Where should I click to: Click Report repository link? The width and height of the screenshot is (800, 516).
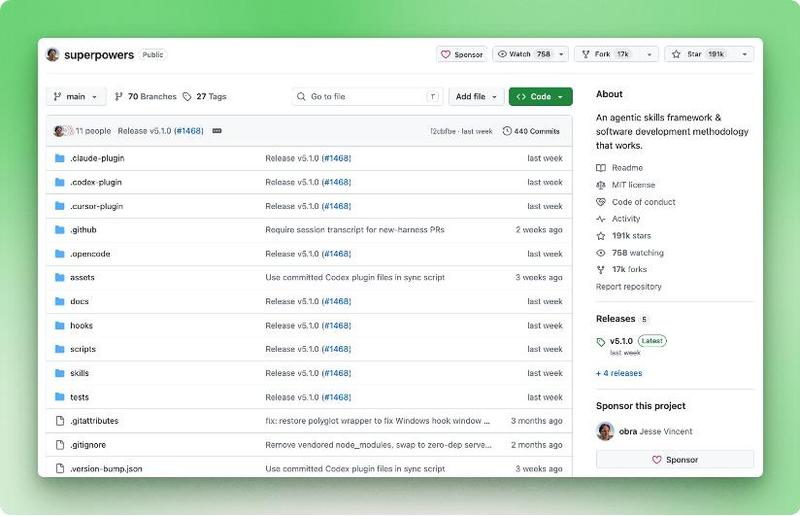(629, 286)
